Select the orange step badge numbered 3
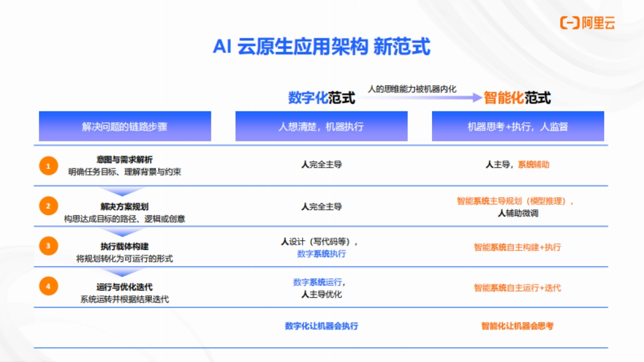This screenshot has height=362, width=644. [x=48, y=246]
